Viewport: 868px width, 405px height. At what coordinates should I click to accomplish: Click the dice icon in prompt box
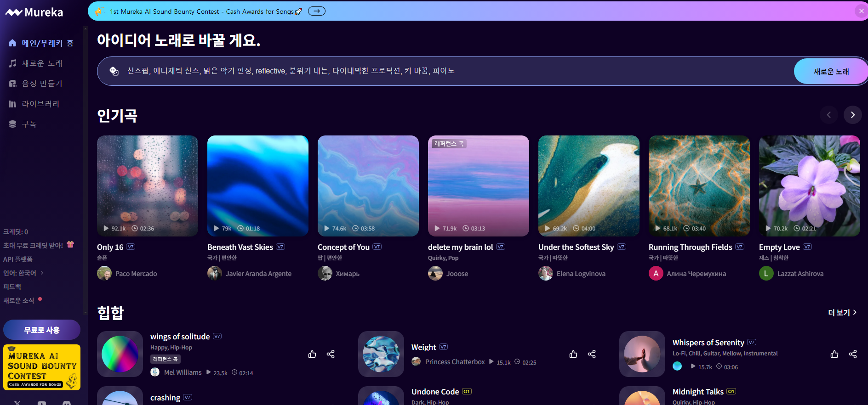[x=114, y=71]
